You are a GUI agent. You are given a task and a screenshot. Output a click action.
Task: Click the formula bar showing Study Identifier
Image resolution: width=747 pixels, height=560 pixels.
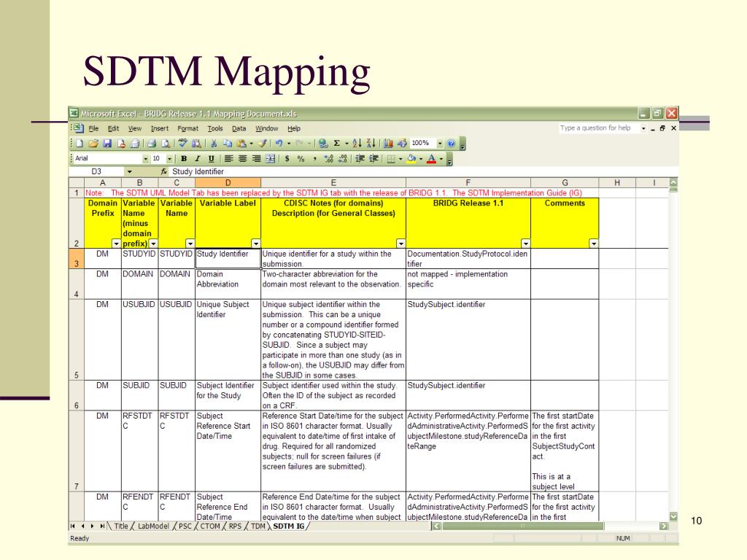[424, 171]
